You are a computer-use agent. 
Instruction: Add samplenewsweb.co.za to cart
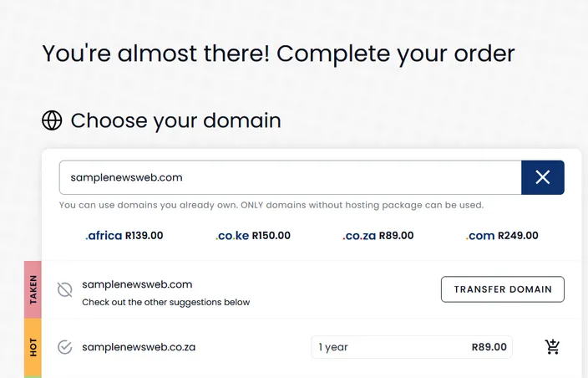(x=552, y=347)
